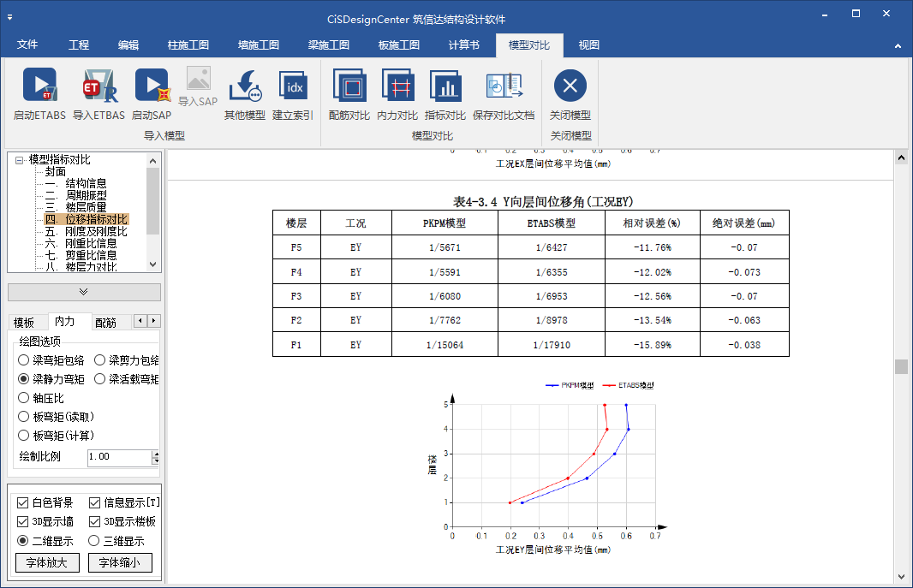Open the 板施工图 tab

click(x=399, y=45)
